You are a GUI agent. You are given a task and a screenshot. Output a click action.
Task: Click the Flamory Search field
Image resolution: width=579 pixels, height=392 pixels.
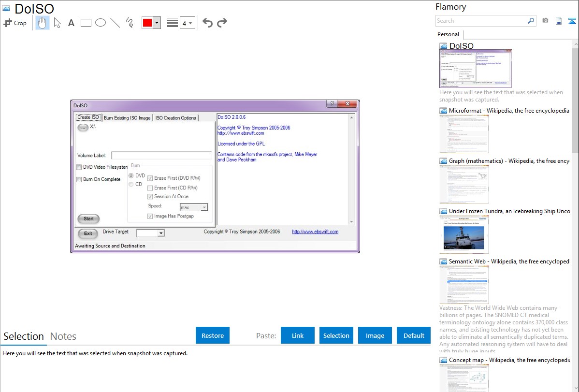pyautogui.click(x=481, y=21)
